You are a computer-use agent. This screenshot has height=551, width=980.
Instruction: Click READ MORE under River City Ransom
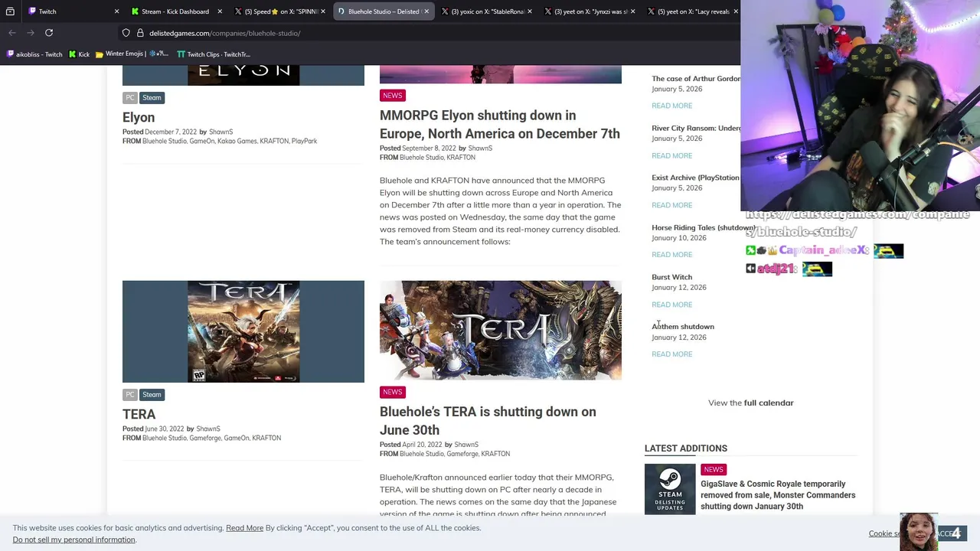(671, 155)
